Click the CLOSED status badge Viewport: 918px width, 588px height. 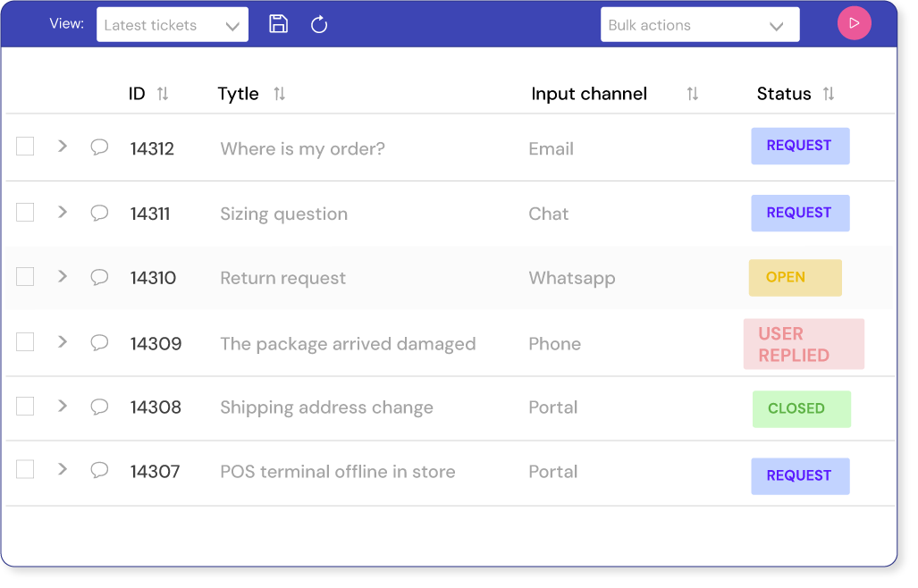point(802,409)
